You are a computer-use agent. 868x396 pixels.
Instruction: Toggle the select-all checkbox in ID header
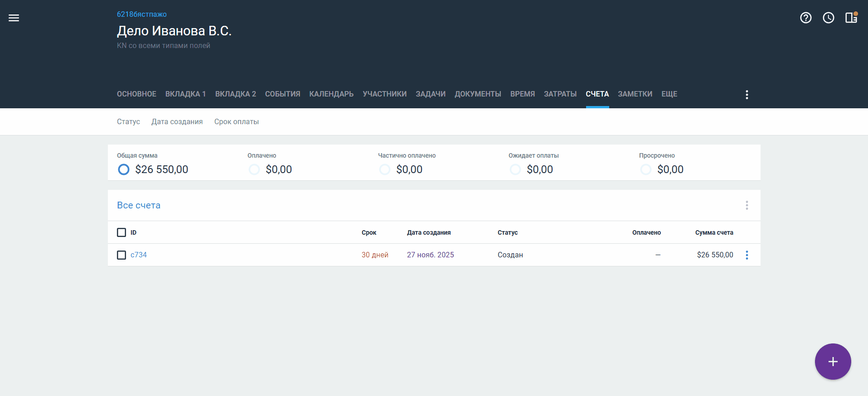click(x=121, y=232)
